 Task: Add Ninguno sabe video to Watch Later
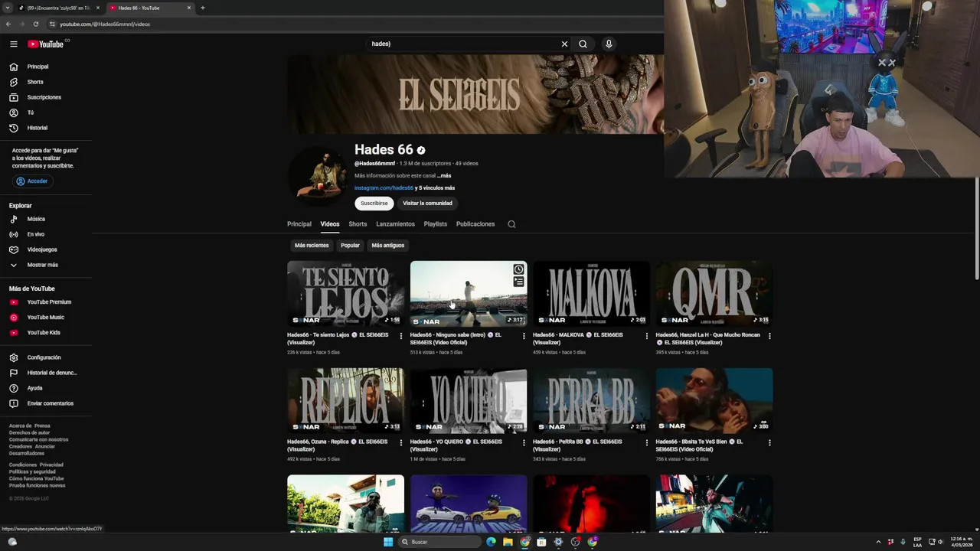pyautogui.click(x=518, y=269)
